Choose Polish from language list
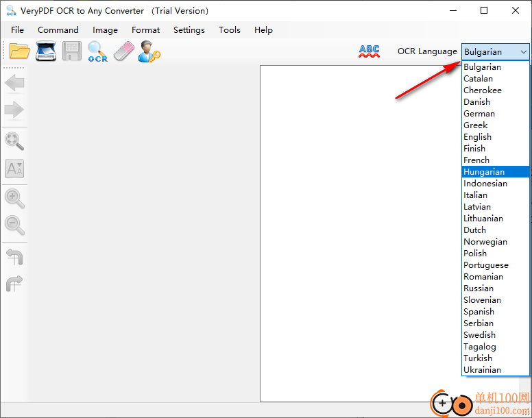The height and width of the screenshot is (418, 532). point(496,254)
